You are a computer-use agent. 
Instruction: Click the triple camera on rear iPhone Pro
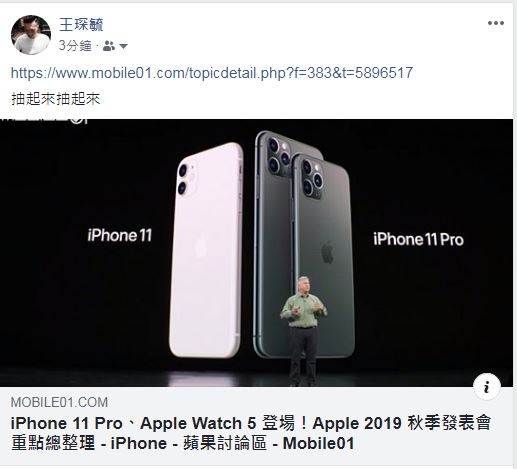279,155
